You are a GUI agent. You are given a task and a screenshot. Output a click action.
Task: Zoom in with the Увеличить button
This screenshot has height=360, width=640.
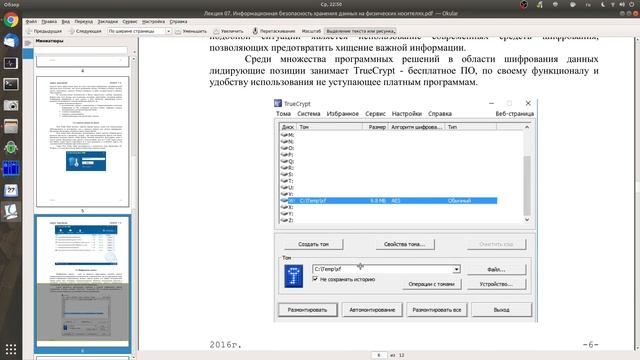pyautogui.click(x=229, y=31)
